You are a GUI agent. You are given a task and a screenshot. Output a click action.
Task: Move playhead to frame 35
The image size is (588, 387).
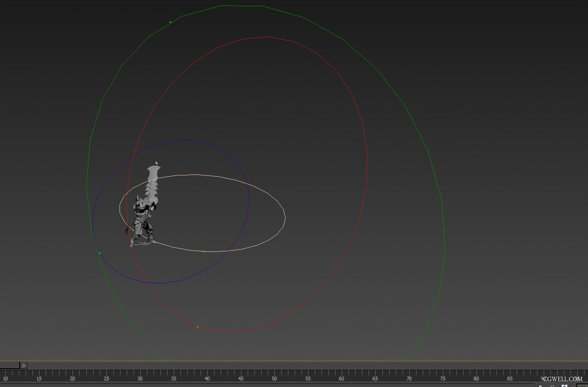click(x=174, y=378)
